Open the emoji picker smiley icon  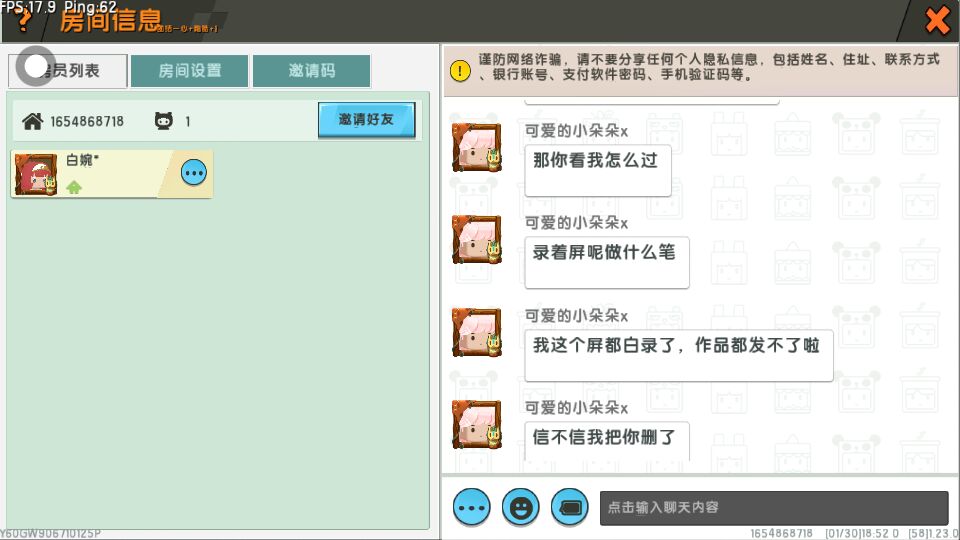520,508
